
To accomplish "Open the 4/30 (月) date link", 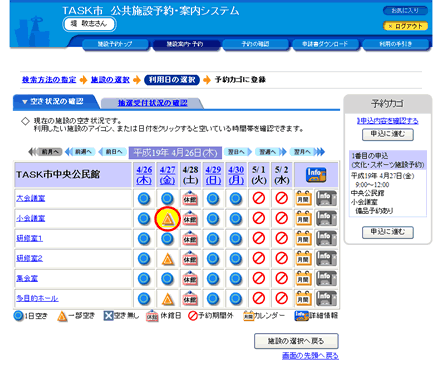I will [236, 175].
